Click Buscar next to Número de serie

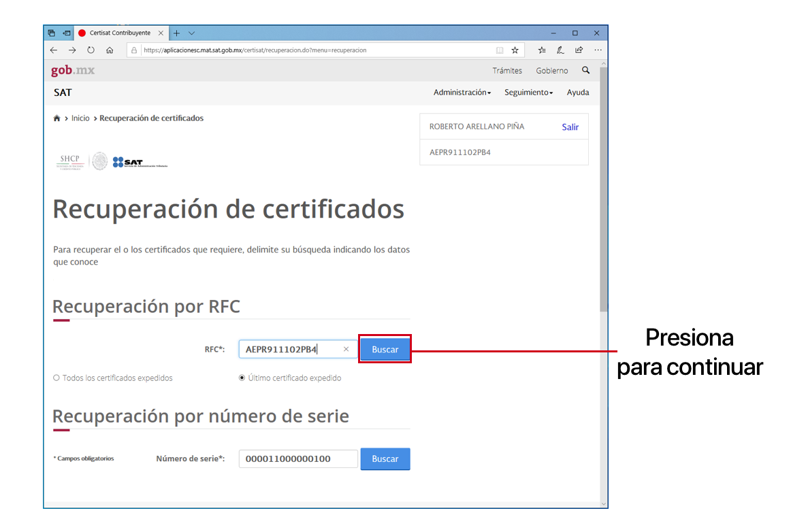tap(385, 459)
